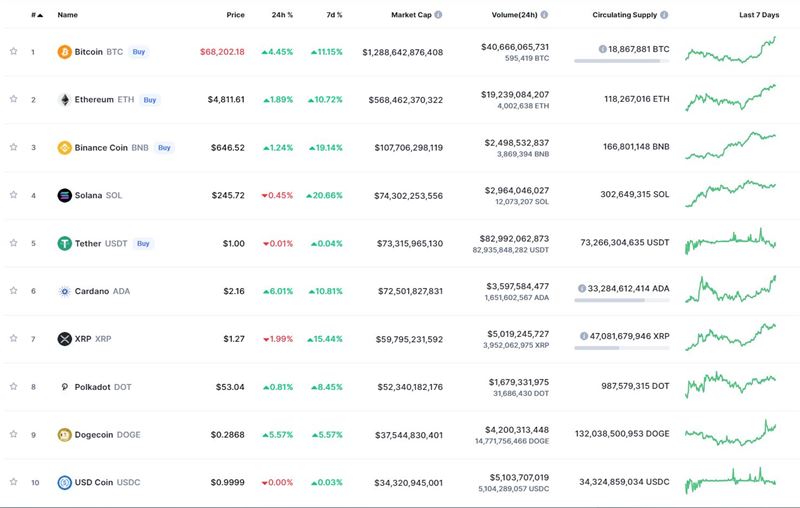This screenshot has height=508, width=800.
Task: Click the Bitcoin coin logo icon
Action: tap(64, 52)
